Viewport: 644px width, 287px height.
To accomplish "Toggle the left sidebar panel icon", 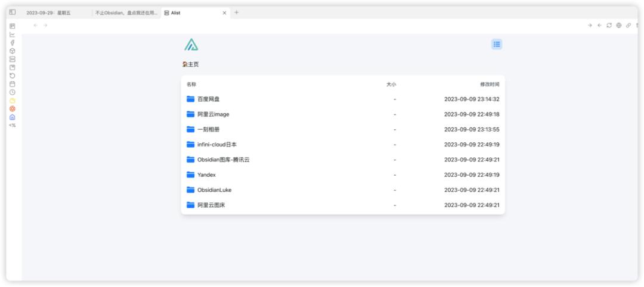I will pos(13,13).
